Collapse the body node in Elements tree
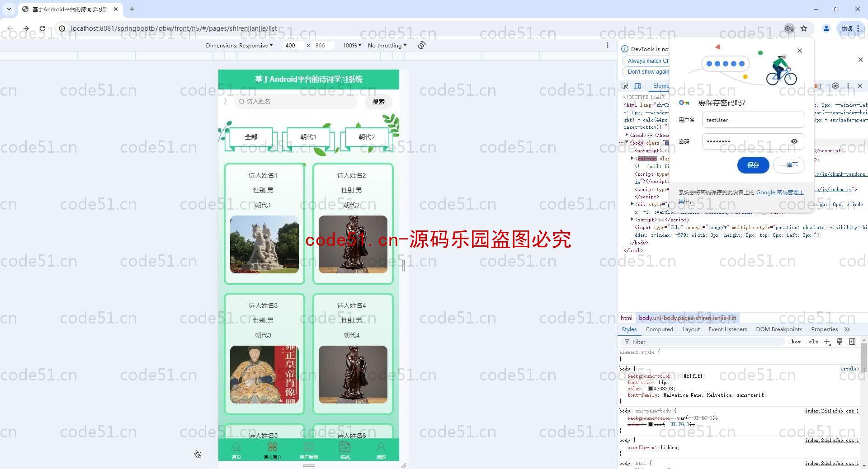868x469 pixels. click(627, 142)
